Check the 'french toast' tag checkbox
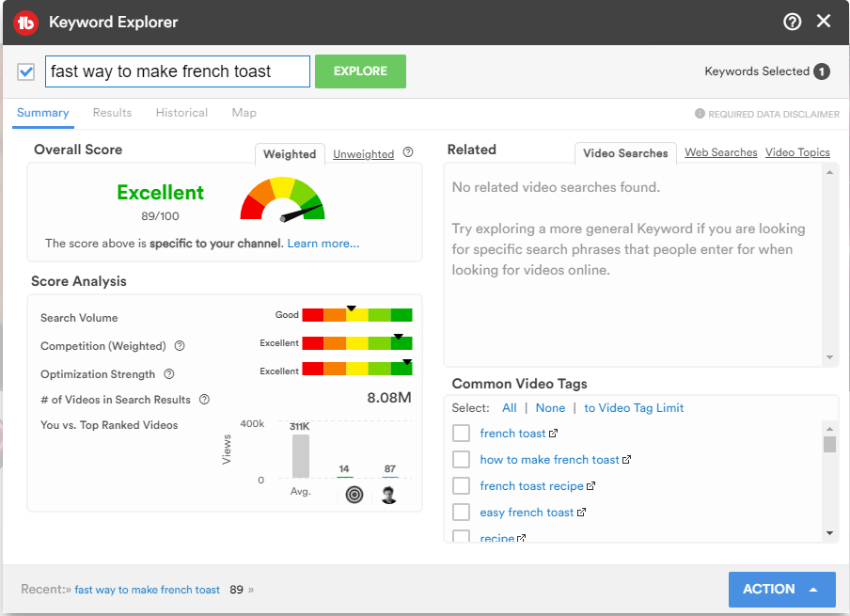 point(462,434)
